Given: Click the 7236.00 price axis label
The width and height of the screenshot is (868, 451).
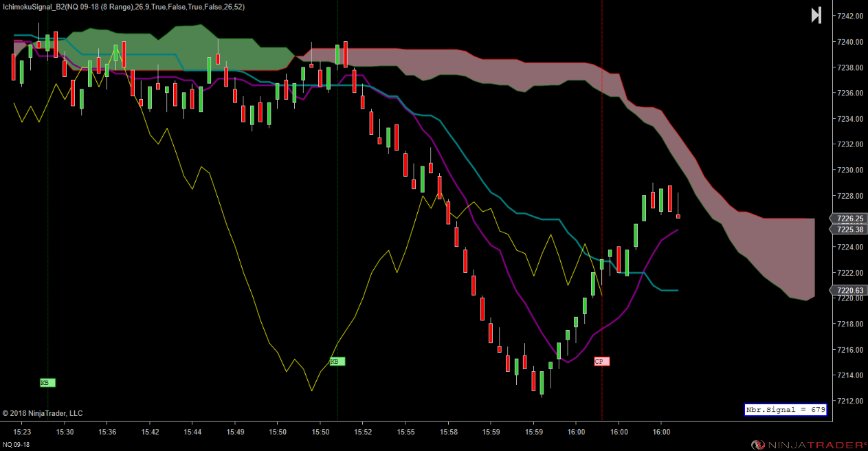Looking at the screenshot, I should 851,93.
